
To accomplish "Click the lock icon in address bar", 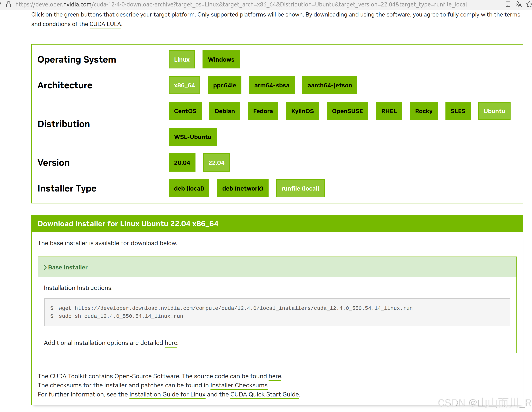I will pos(9,4).
